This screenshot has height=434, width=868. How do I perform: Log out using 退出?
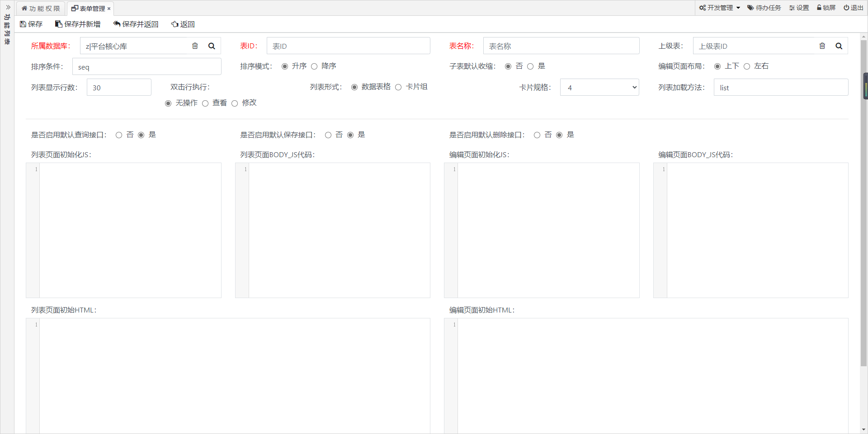pos(854,8)
